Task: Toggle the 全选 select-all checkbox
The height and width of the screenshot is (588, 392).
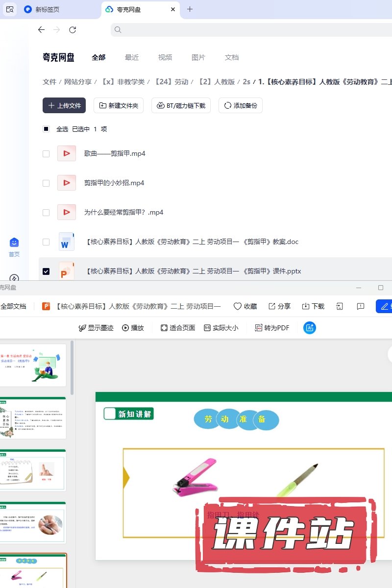Action: coord(46,129)
